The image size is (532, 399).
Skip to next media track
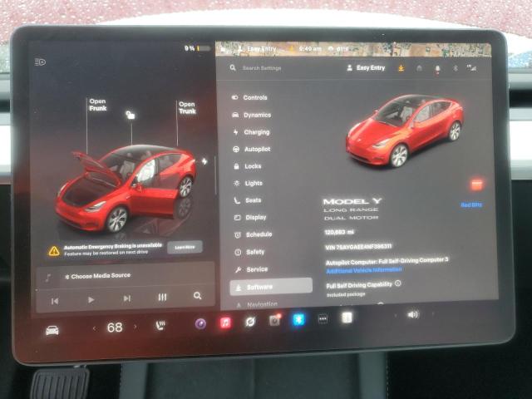click(x=127, y=298)
